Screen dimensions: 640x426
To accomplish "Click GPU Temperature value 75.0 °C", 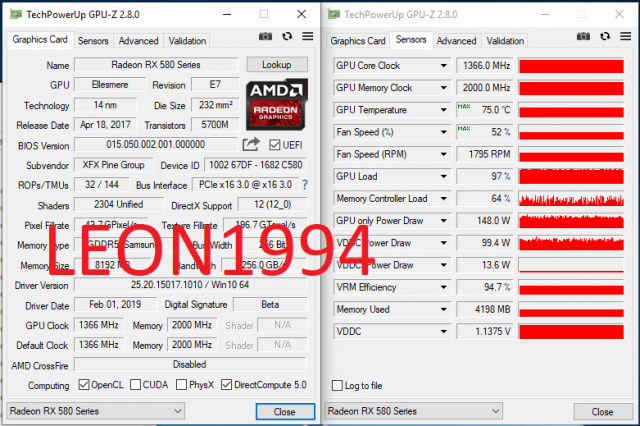I will [x=484, y=110].
